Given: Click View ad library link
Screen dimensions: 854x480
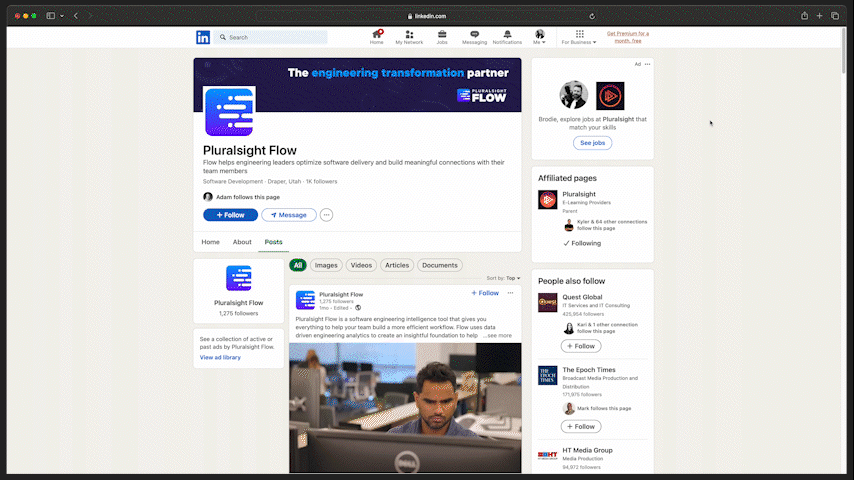Looking at the screenshot, I should (220, 357).
